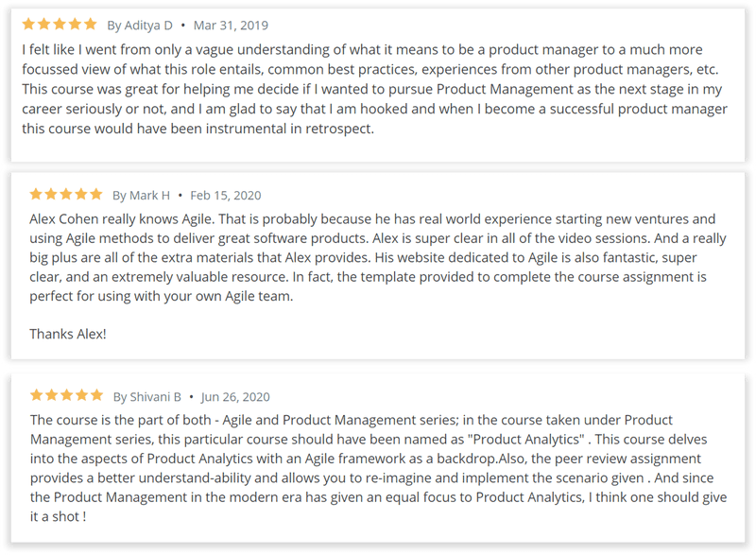Click the reviewer name 'By Shivani B'
756x555 pixels.
pyautogui.click(x=147, y=397)
